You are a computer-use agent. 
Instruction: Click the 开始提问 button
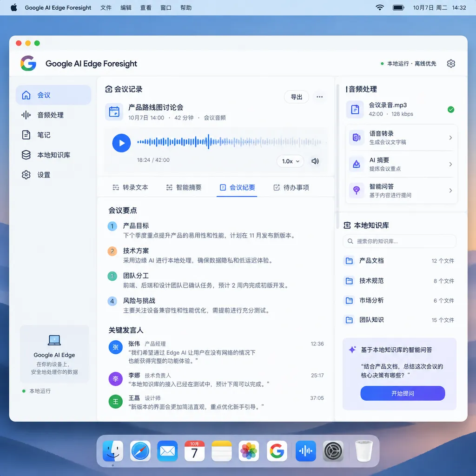[403, 393]
